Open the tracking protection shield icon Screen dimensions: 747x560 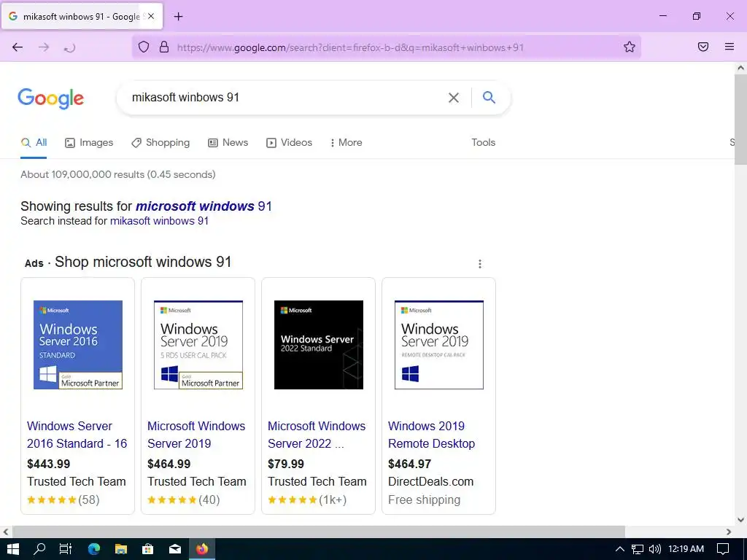click(x=144, y=47)
